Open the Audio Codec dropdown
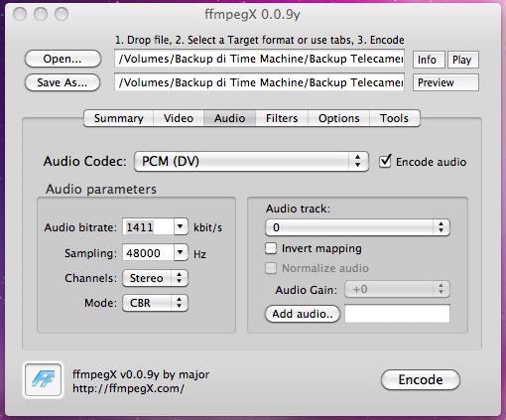The image size is (506, 420). (251, 161)
